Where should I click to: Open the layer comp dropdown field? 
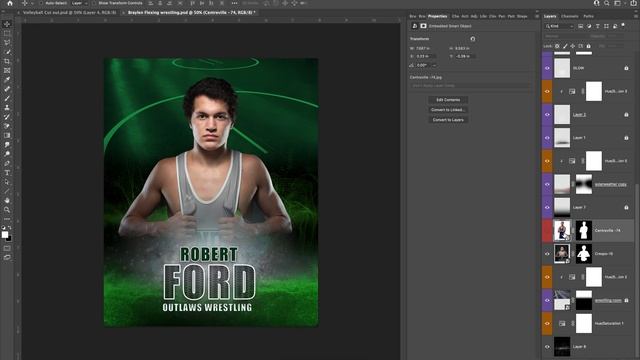471,86
